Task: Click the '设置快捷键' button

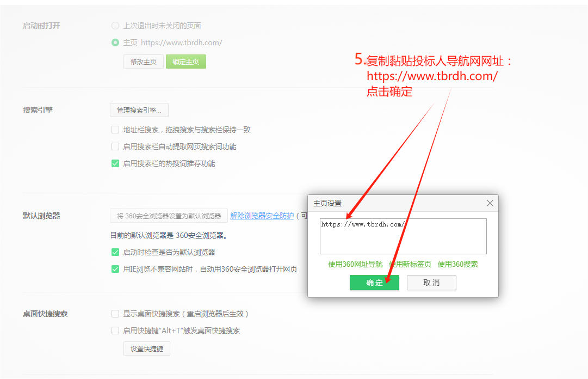Action: [147, 349]
